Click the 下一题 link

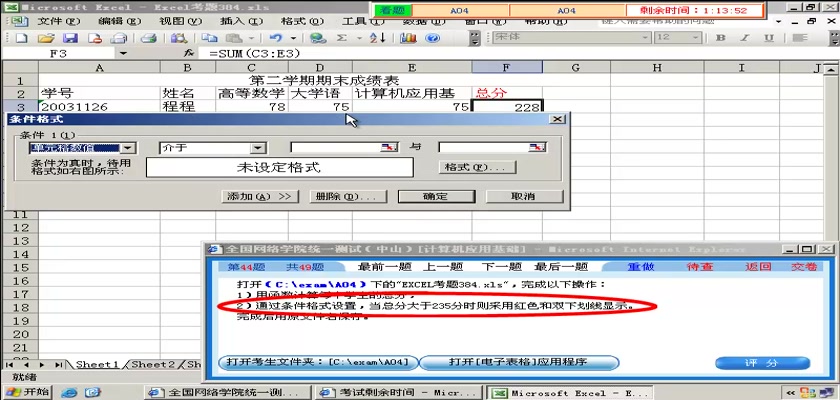coord(501,267)
